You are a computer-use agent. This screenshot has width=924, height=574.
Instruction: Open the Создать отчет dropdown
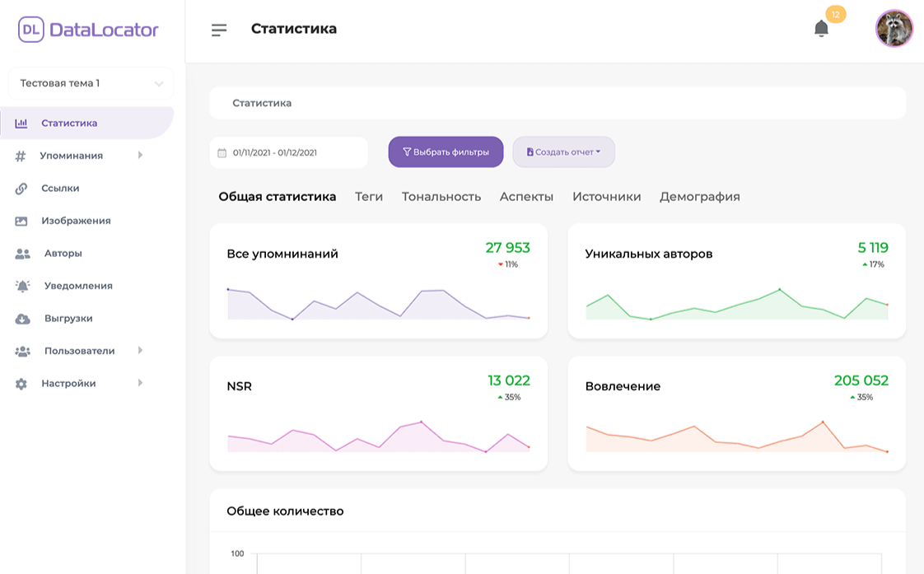[563, 152]
